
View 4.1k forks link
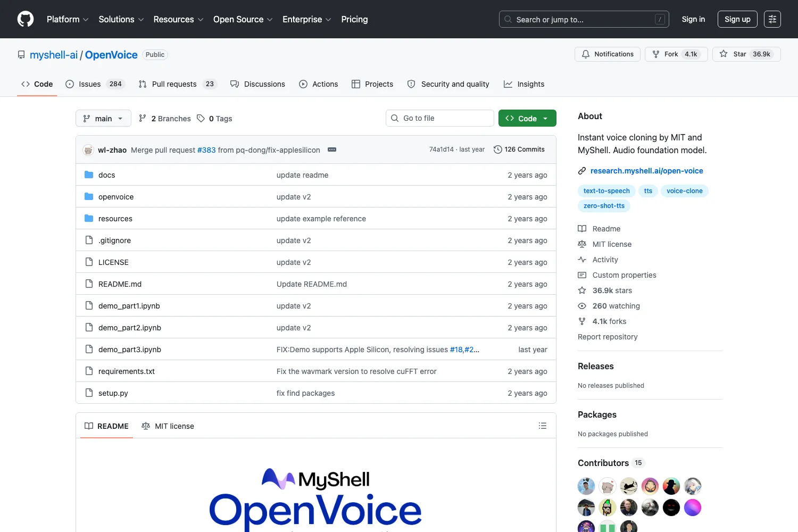(x=602, y=321)
